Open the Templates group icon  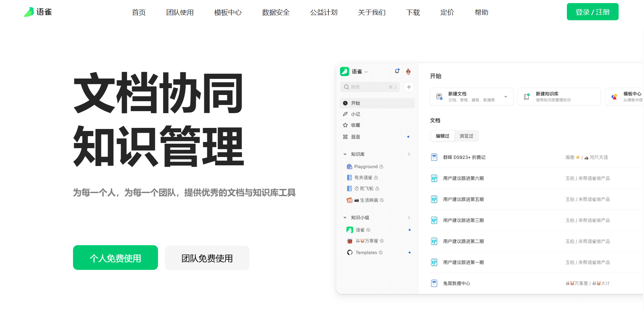[x=350, y=252]
